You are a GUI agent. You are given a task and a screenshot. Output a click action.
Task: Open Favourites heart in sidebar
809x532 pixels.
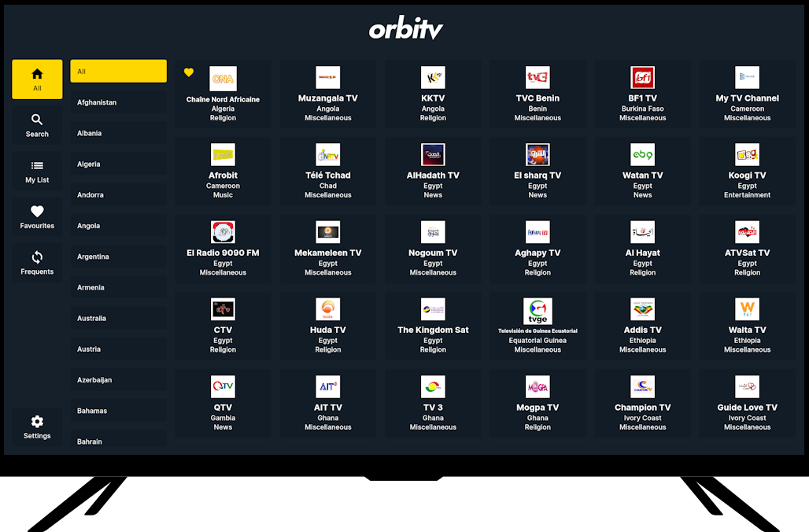[37, 217]
